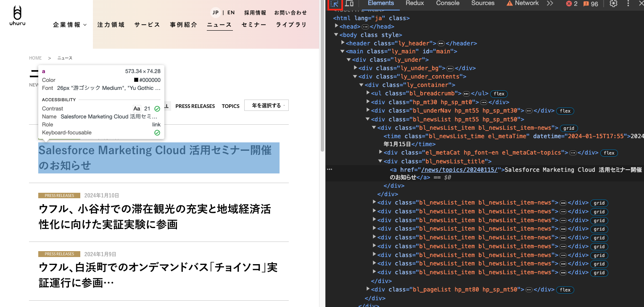Open the 年を選択する year dropdown
The image size is (644, 307).
(267, 105)
